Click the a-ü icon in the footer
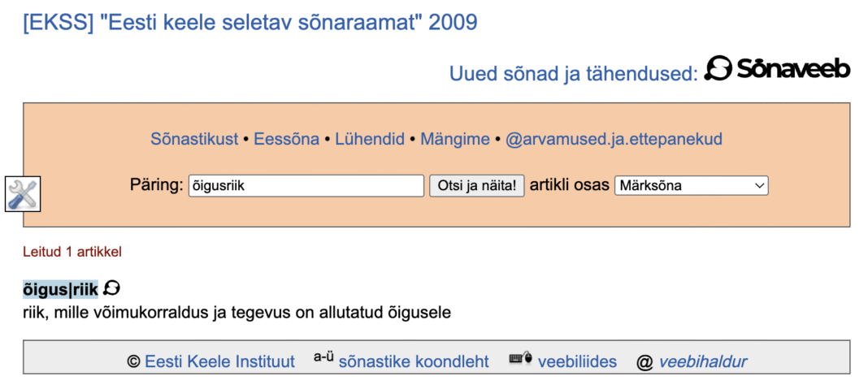The width and height of the screenshot is (868, 389). tap(323, 358)
